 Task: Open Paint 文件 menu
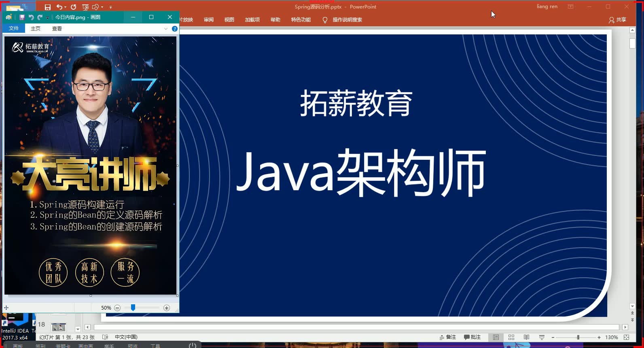(x=14, y=28)
